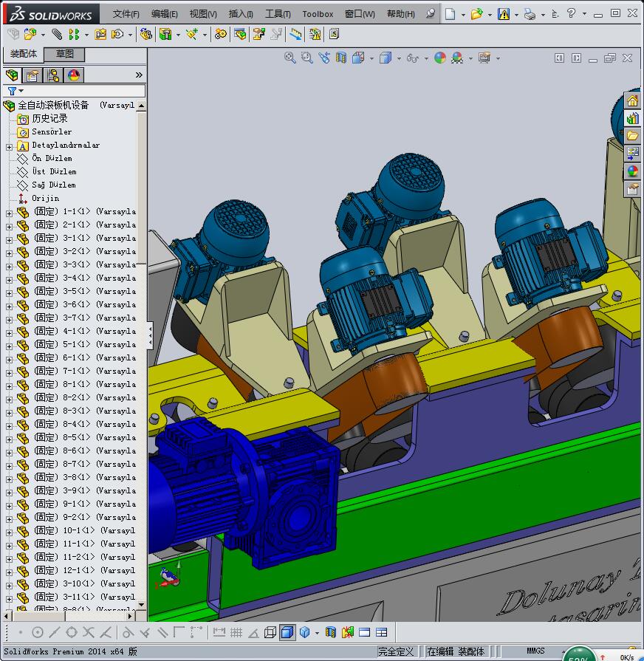Toggle shaded with edges display mode
This screenshot has width=644, height=661.
[x=287, y=632]
